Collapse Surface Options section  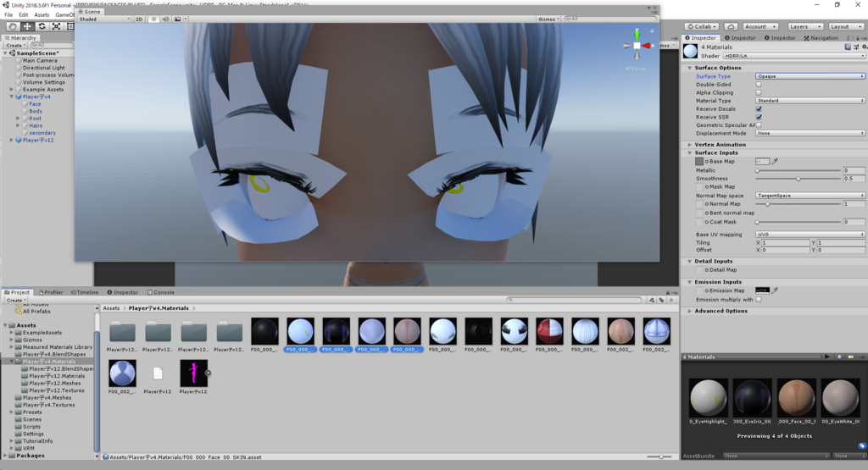pyautogui.click(x=690, y=68)
